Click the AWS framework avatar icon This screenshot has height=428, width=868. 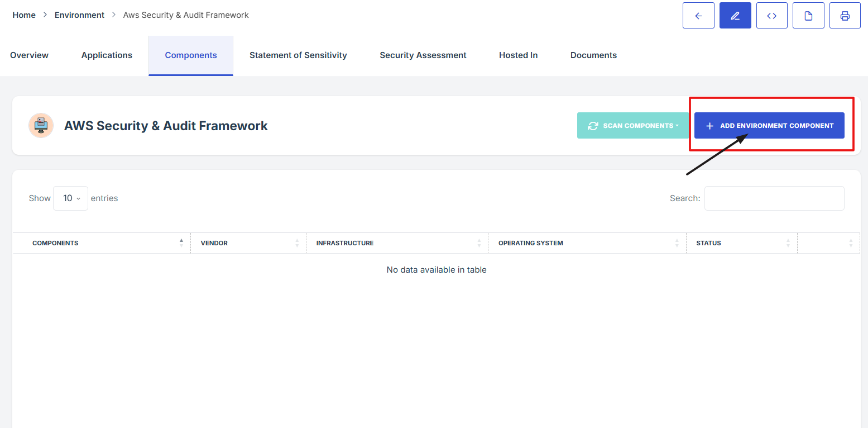tap(41, 126)
